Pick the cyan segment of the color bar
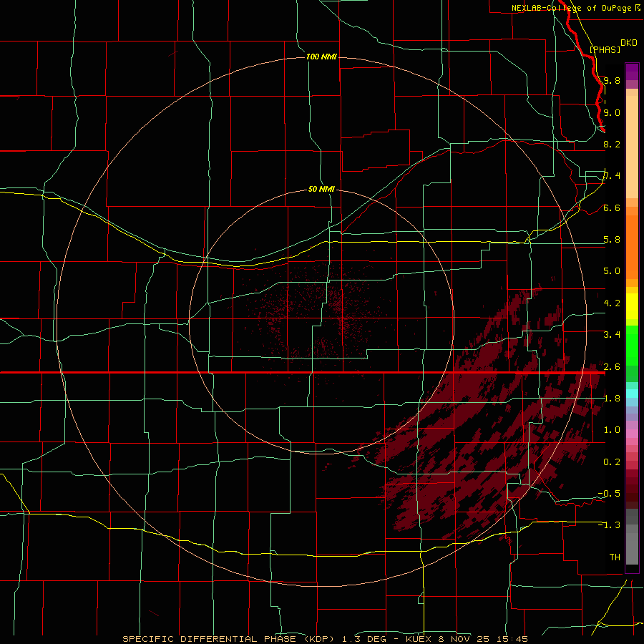Image resolution: width=644 pixels, height=644 pixels. click(632, 394)
